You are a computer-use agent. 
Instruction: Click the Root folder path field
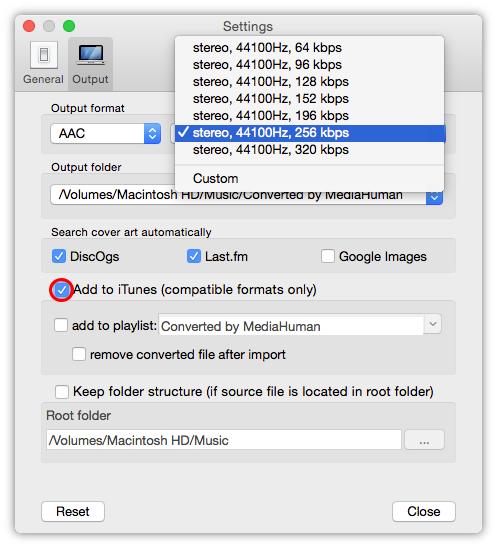click(x=224, y=440)
